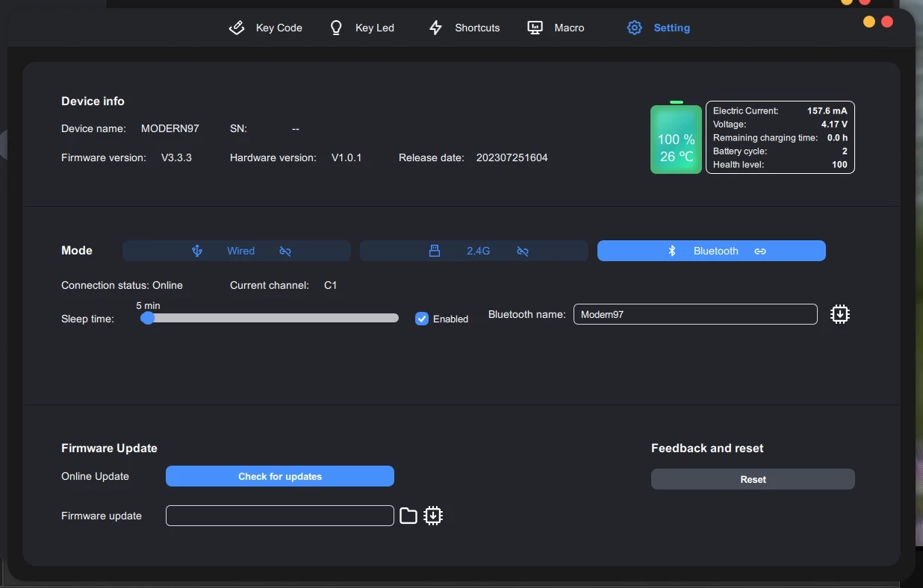The image size is (923, 588).
Task: Click the Shortcuts lightning bolt icon
Action: click(435, 28)
